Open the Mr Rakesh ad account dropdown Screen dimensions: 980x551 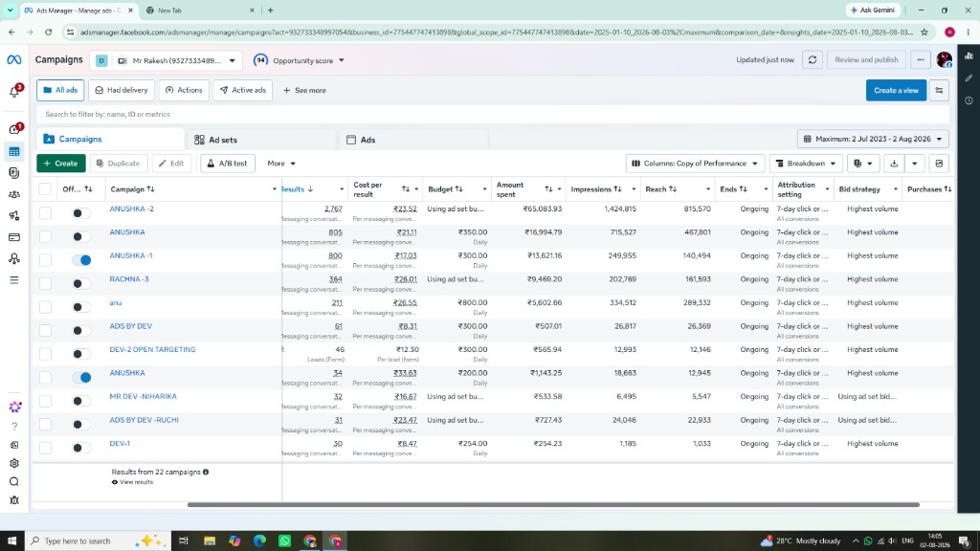(176, 60)
